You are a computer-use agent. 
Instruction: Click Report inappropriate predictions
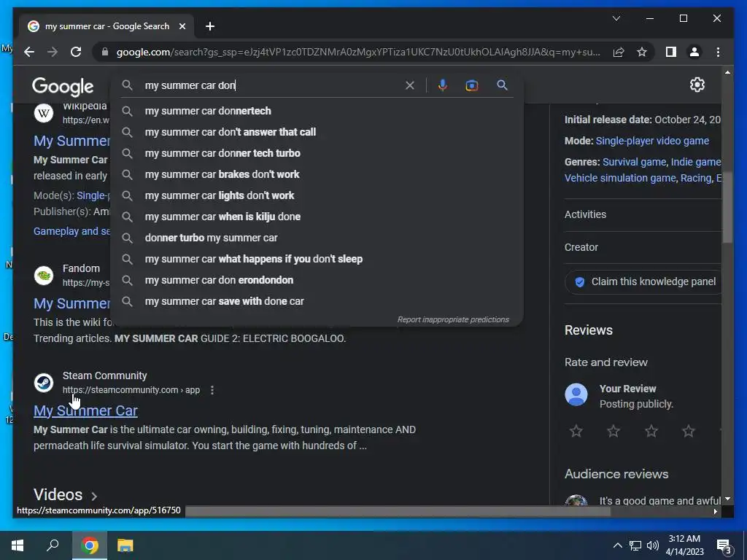(453, 319)
